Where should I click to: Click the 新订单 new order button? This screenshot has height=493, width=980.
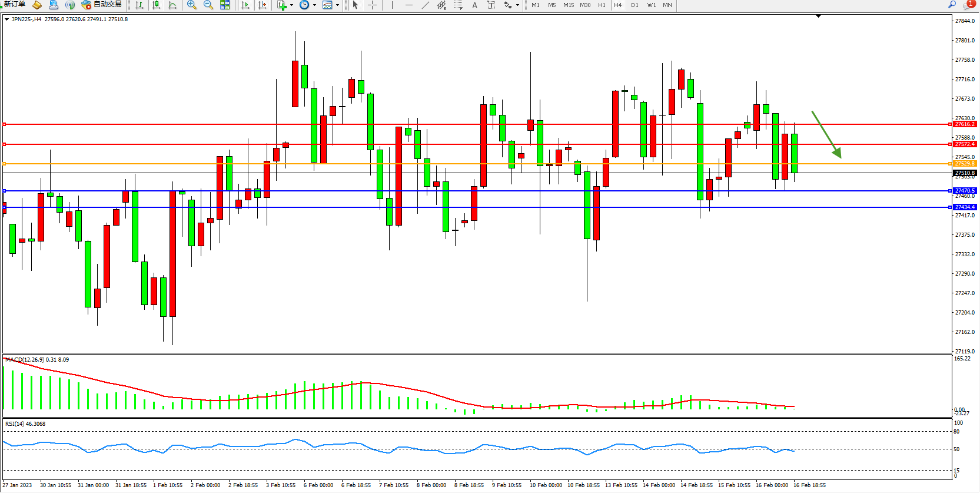[14, 5]
